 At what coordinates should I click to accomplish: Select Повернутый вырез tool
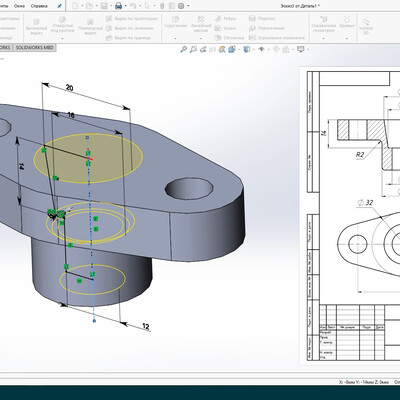click(90, 27)
